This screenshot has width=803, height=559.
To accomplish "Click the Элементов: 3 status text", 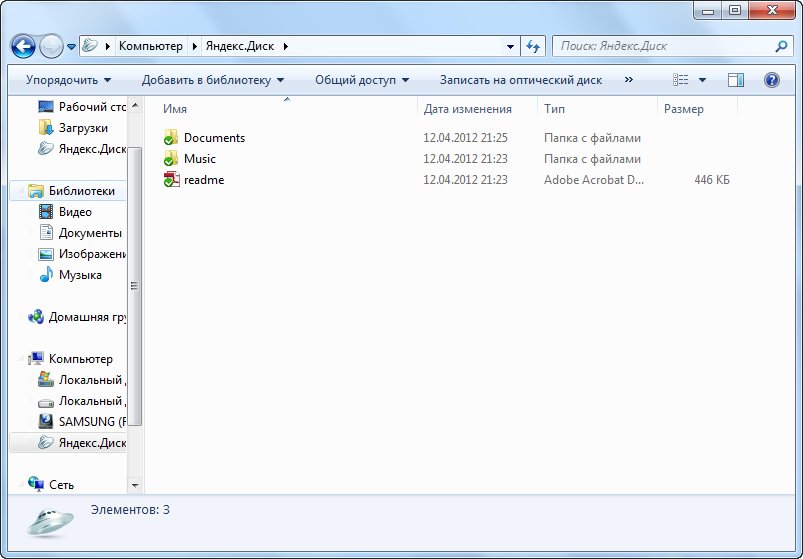I will click(x=130, y=510).
